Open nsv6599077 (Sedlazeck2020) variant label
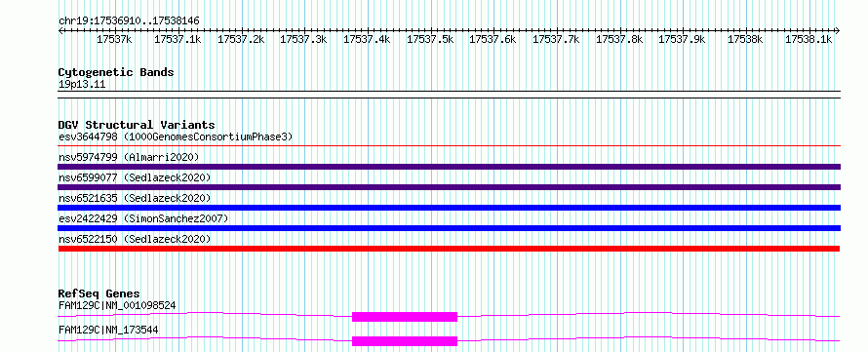This screenshot has height=352, width=868. point(135,177)
